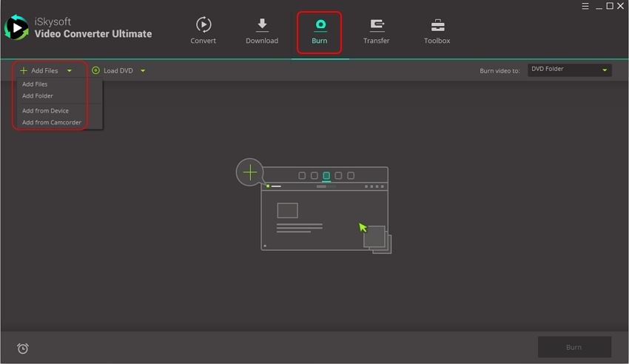
Task: Expand the Load DVD dropdown arrow
Action: point(143,71)
